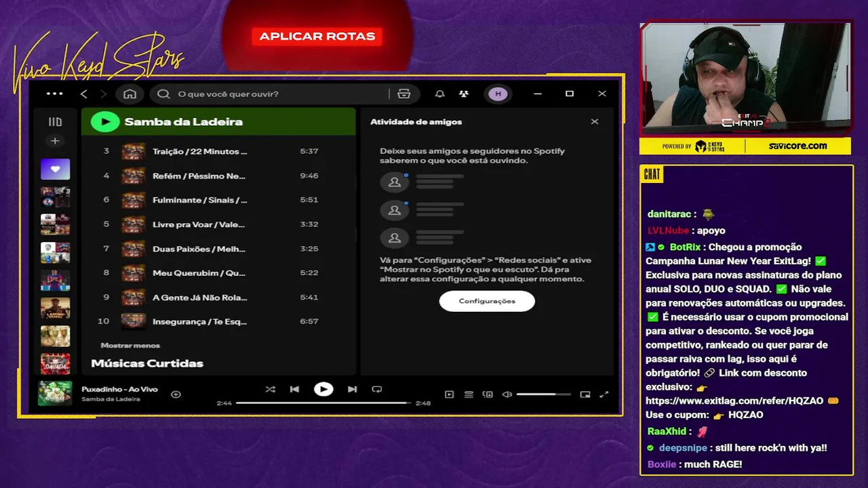
Task: Click 'Mostrar menos' link
Action: point(130,345)
